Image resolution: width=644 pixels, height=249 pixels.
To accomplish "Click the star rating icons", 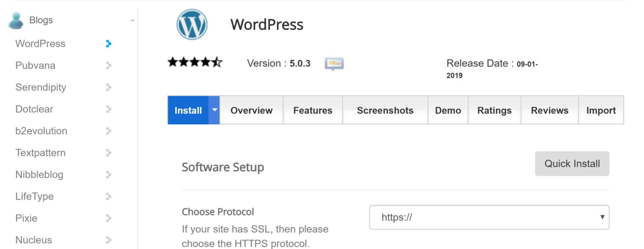I will (195, 62).
